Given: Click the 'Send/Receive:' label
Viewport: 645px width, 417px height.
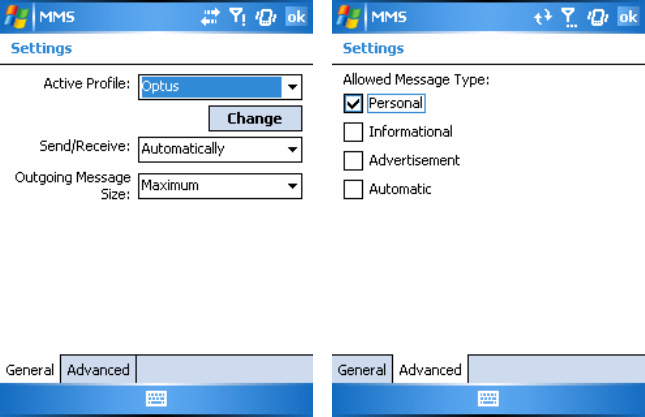Looking at the screenshot, I should (85, 146).
